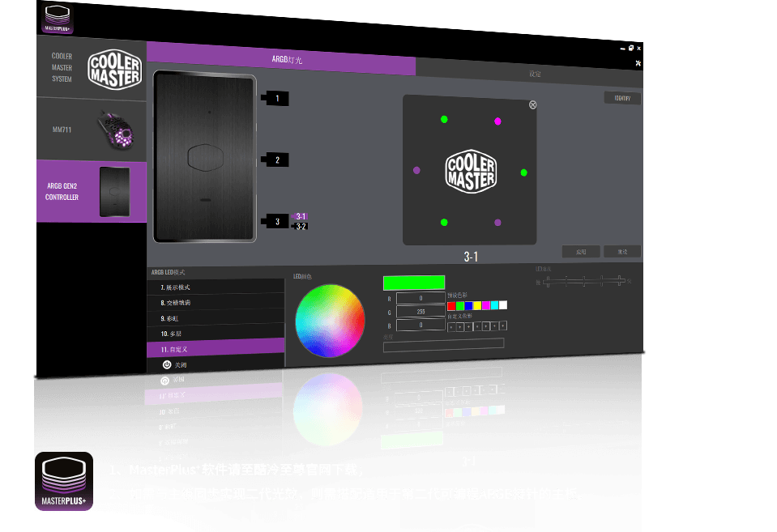Click the last custom color plus slot

503,326
